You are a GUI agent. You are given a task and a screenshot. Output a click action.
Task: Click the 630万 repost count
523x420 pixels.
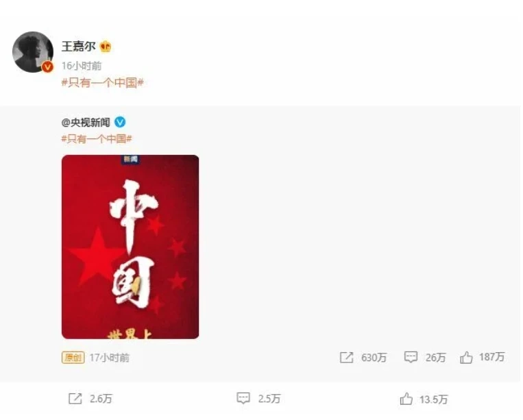coord(374,358)
